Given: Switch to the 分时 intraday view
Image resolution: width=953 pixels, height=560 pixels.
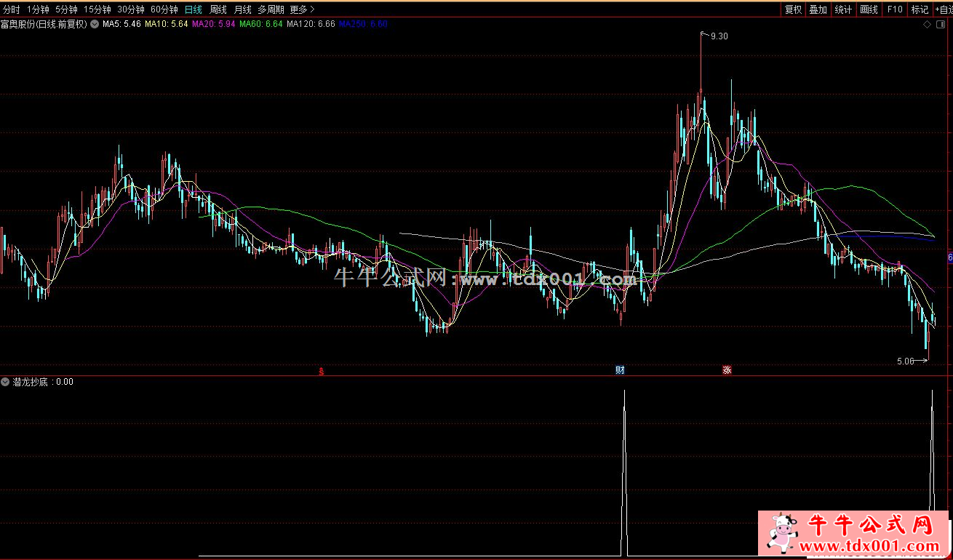Looking at the screenshot, I should pos(12,9).
